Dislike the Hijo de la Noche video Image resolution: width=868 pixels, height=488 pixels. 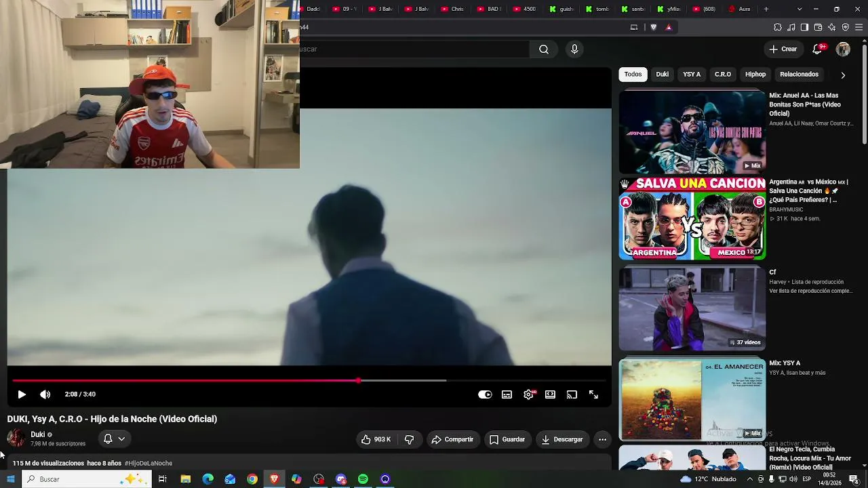point(409,439)
